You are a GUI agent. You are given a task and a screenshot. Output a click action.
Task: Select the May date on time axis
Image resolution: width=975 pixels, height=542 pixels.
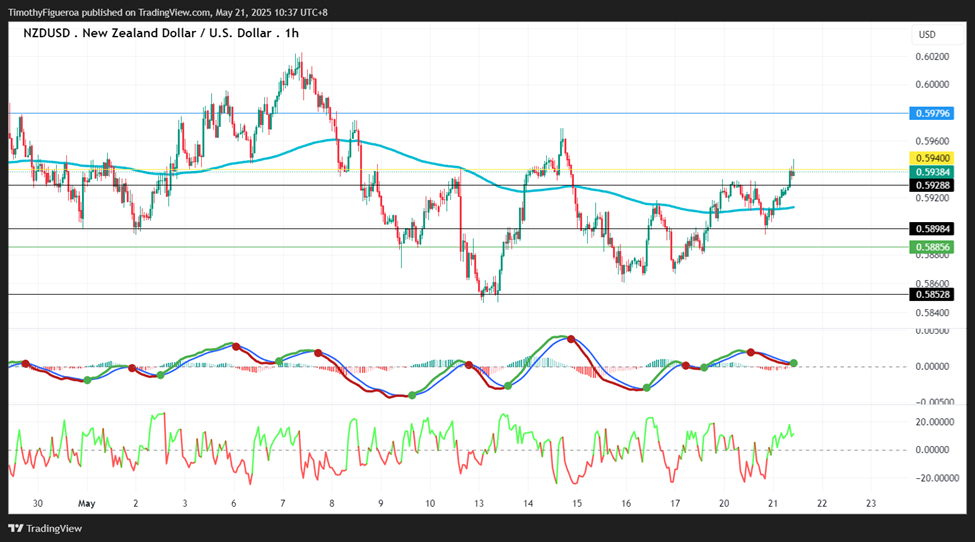[86, 503]
